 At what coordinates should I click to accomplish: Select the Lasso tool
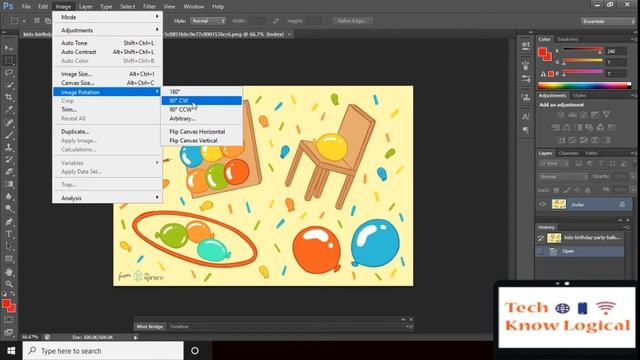[x=9, y=73]
